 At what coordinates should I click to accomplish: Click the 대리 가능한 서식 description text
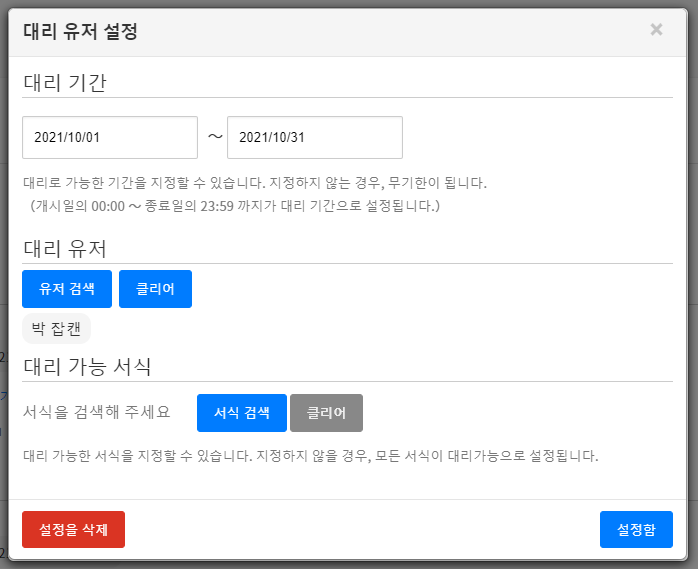(310, 456)
